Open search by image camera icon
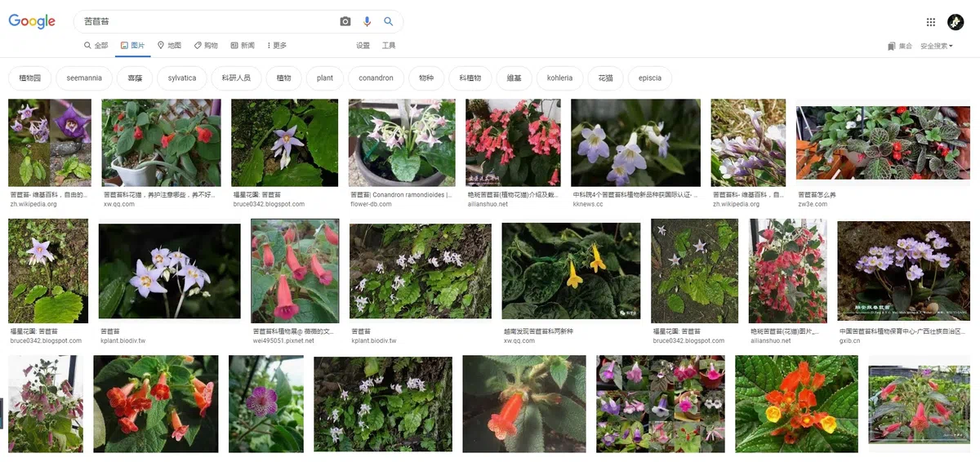The height and width of the screenshot is (462, 980). [x=345, y=22]
